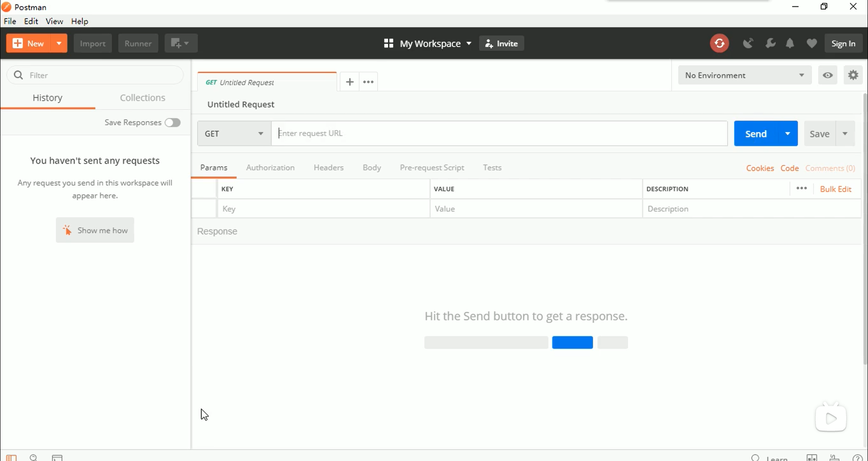This screenshot has width=868, height=461.
Task: Click the Import button
Action: [x=93, y=43]
